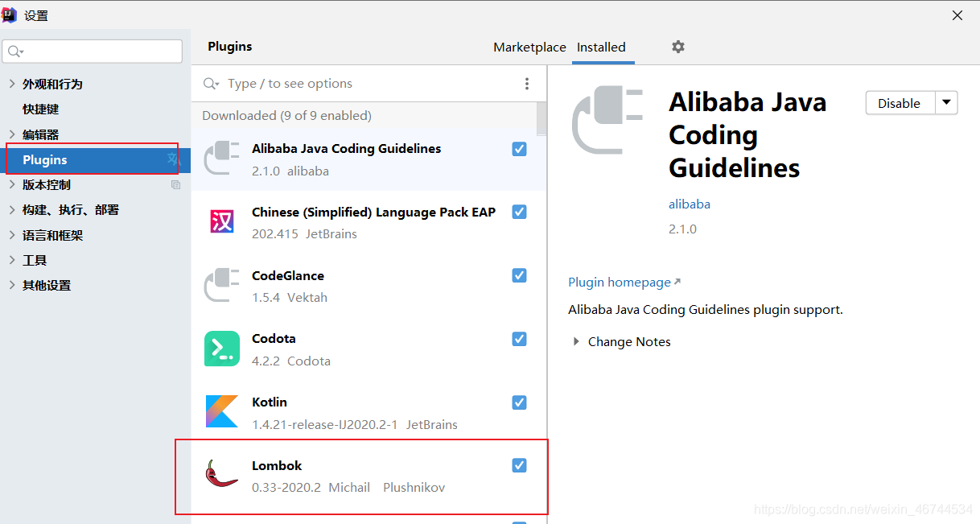This screenshot has height=524, width=980.
Task: Click the alibaba vendor link
Action: [690, 204]
